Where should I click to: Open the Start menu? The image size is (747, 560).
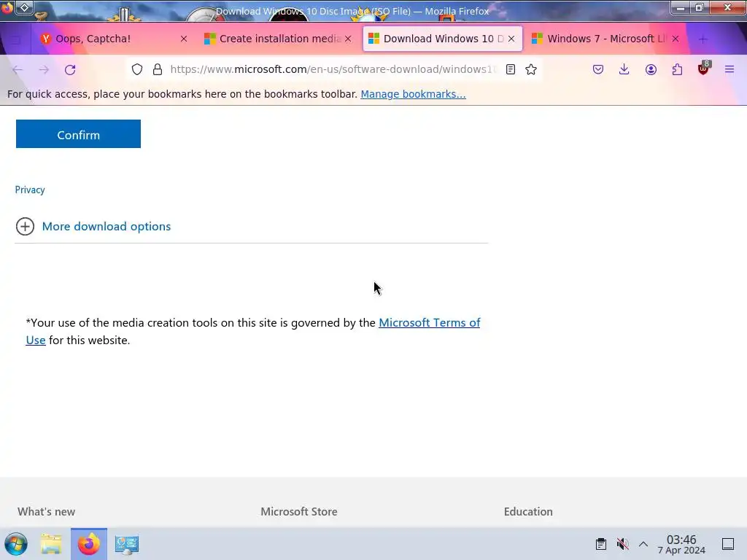click(16, 544)
